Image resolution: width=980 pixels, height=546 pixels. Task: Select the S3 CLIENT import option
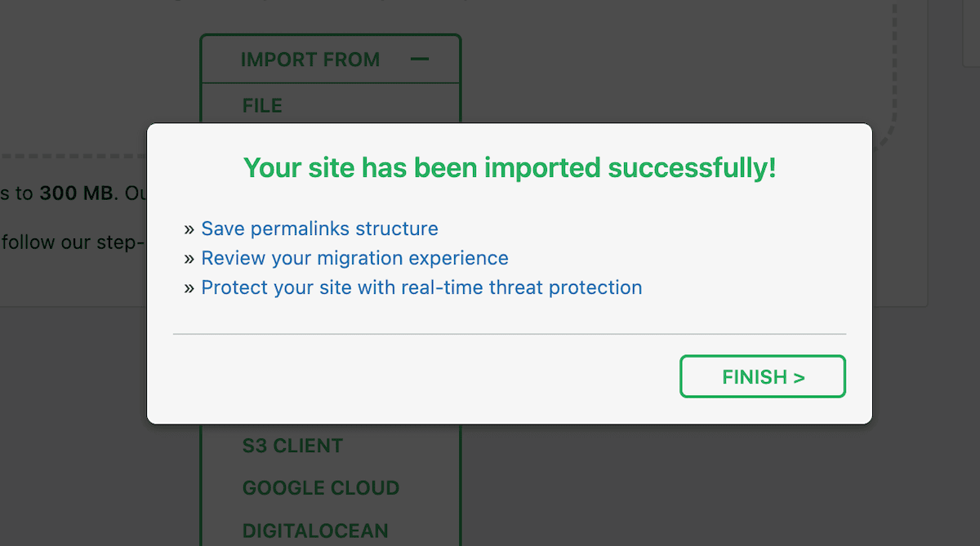[292, 446]
